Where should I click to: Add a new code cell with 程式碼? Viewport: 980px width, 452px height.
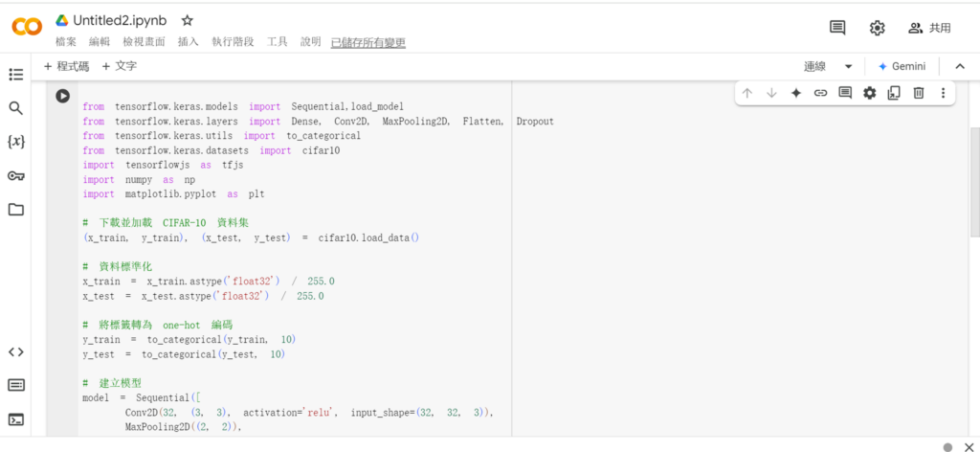tap(66, 66)
